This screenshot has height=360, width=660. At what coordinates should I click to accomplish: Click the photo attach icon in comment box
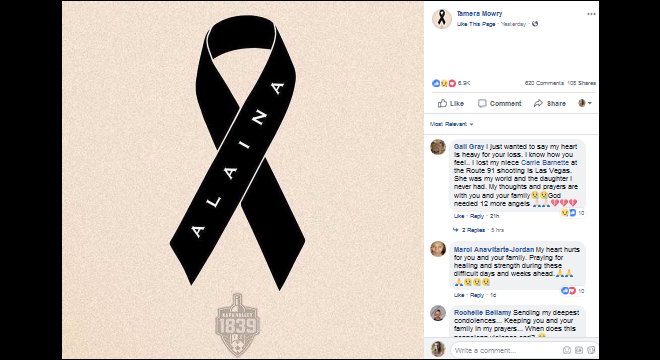(x=579, y=350)
